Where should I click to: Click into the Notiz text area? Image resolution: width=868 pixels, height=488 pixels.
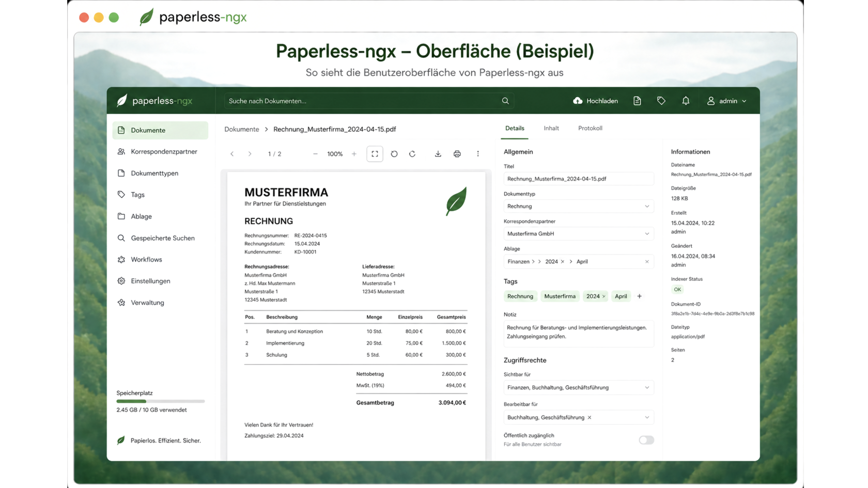pyautogui.click(x=579, y=333)
